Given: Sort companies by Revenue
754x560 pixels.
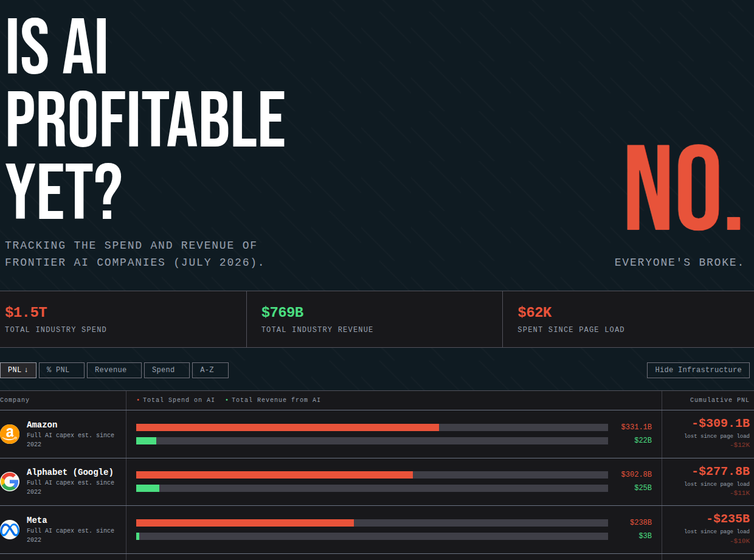Looking at the screenshot, I should pos(114,370).
